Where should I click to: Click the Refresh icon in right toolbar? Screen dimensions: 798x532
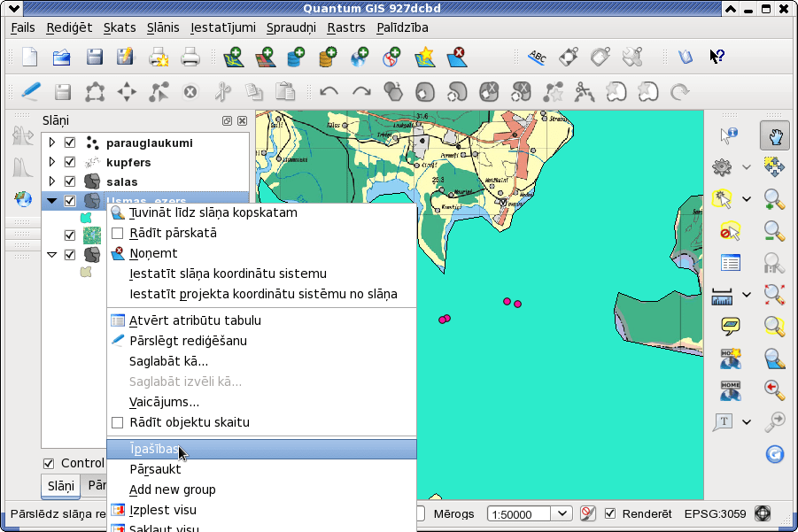point(775,454)
